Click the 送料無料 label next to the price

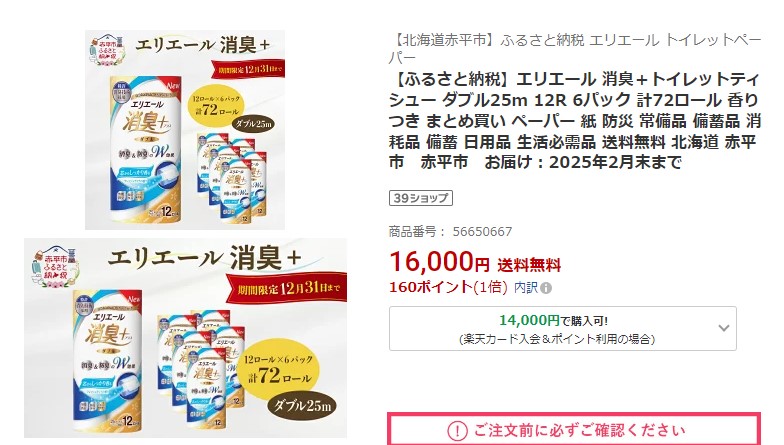pyautogui.click(x=529, y=266)
